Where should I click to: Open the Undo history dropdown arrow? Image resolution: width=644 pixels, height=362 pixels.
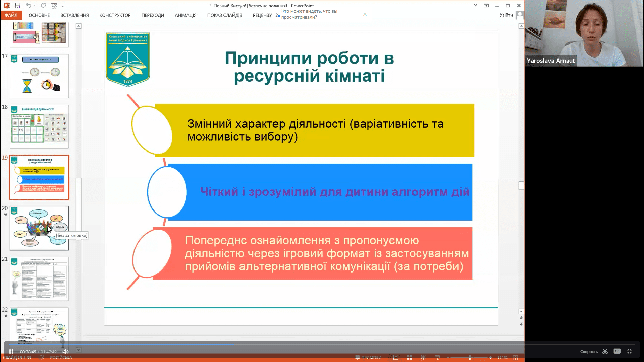34,5
